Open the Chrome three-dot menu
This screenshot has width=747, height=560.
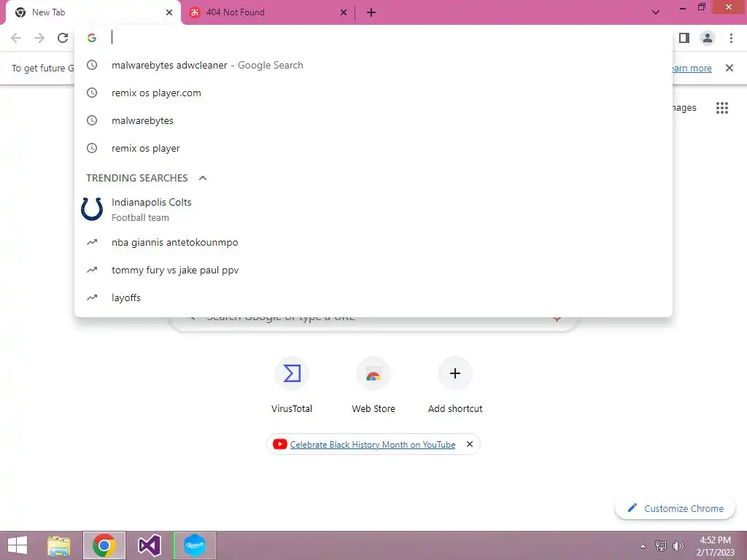(x=731, y=38)
